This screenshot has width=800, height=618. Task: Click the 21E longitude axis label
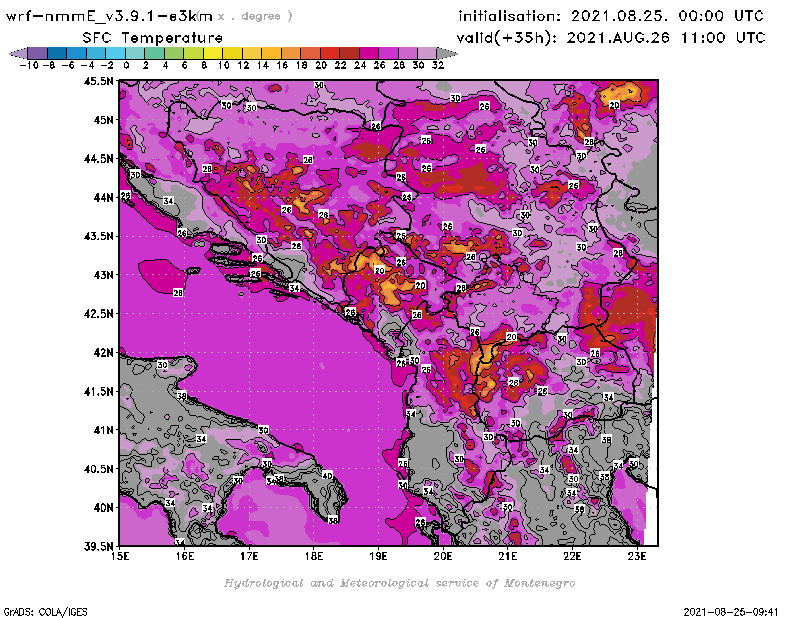coord(508,556)
